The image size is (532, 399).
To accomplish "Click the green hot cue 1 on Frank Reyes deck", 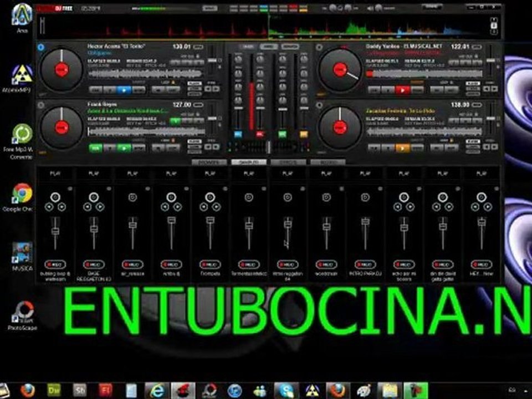I will [x=175, y=121].
